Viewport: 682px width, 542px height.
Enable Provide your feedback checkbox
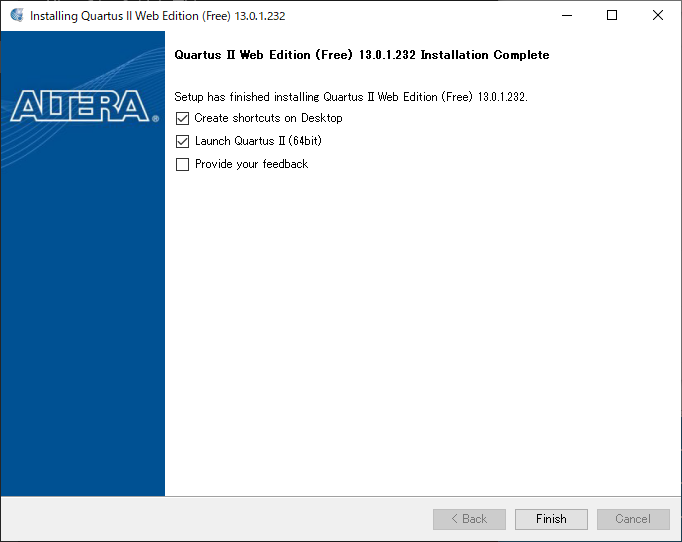click(x=182, y=164)
